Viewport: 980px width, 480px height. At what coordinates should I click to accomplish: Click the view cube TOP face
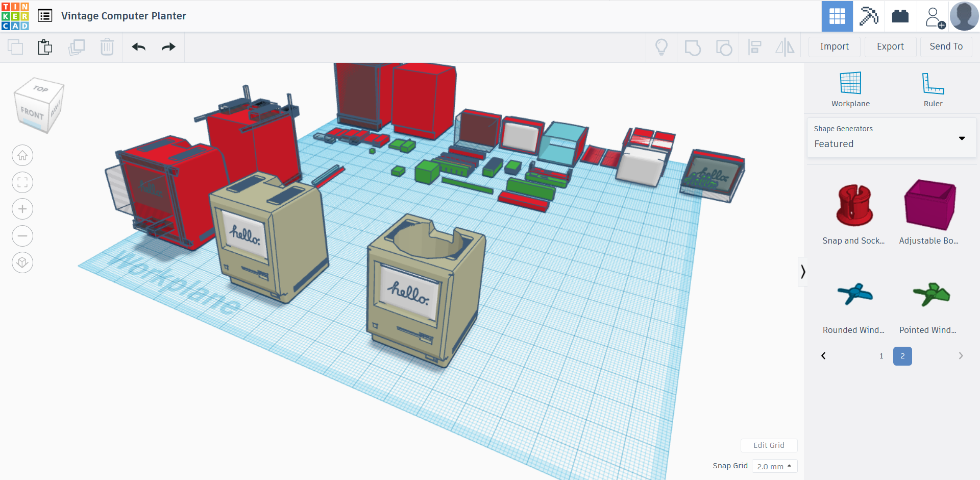click(x=41, y=89)
